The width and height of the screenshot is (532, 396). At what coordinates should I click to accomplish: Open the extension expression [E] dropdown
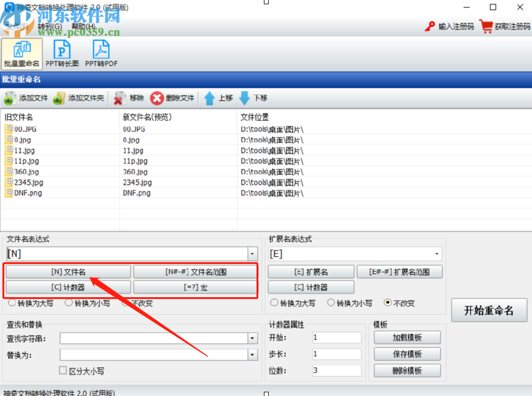(x=436, y=253)
